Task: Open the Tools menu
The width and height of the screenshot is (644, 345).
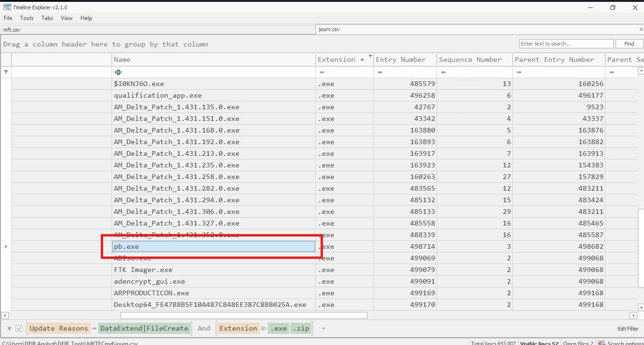Action: click(27, 18)
